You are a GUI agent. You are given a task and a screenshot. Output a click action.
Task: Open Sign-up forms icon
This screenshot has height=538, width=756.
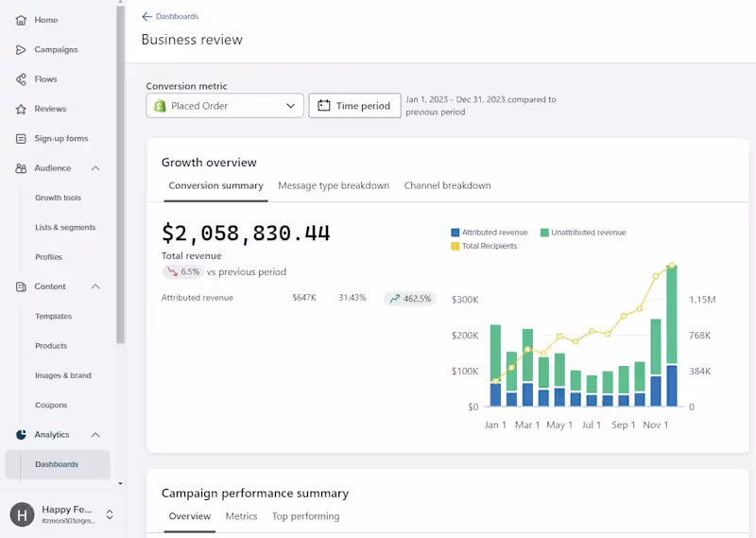pyautogui.click(x=21, y=139)
